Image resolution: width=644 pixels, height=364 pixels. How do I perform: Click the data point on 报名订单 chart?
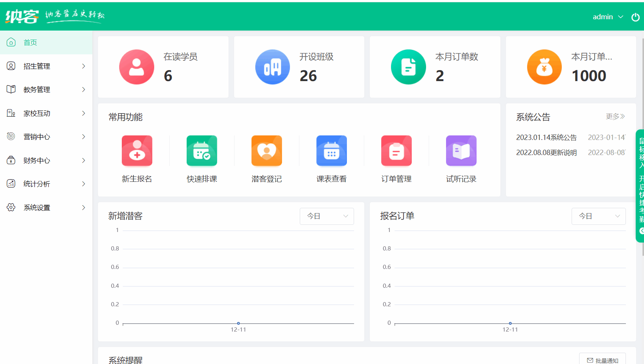pos(511,323)
